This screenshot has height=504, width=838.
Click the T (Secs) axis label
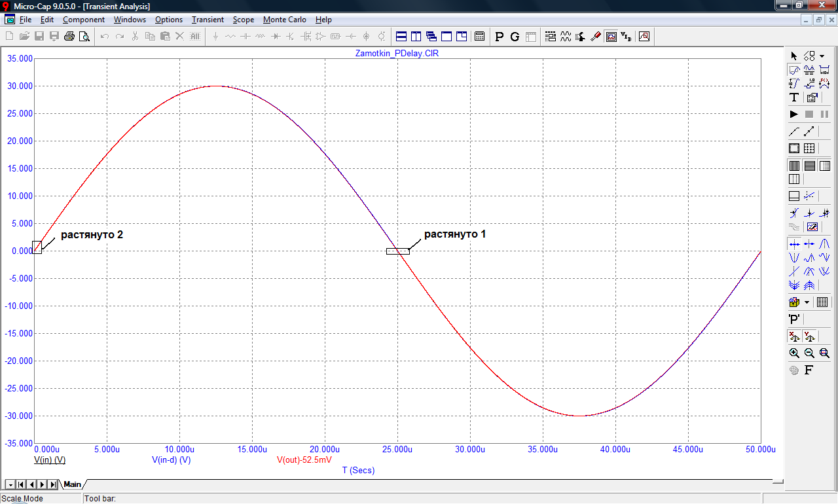[x=358, y=470]
